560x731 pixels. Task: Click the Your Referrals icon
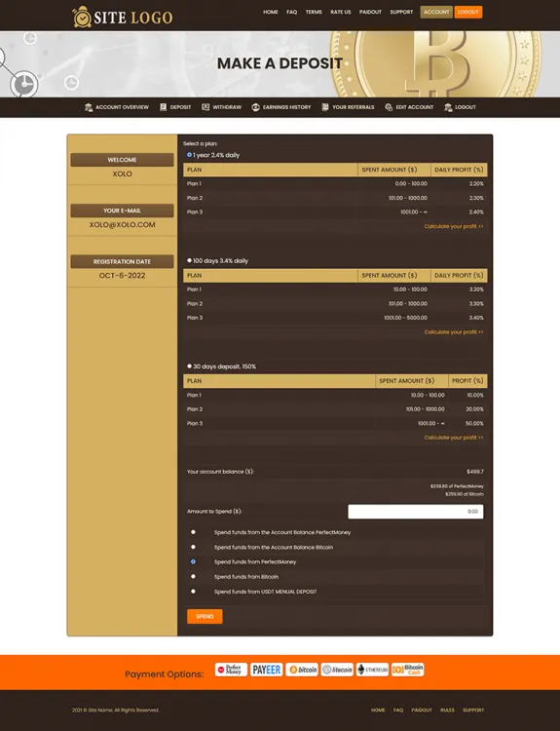point(325,107)
